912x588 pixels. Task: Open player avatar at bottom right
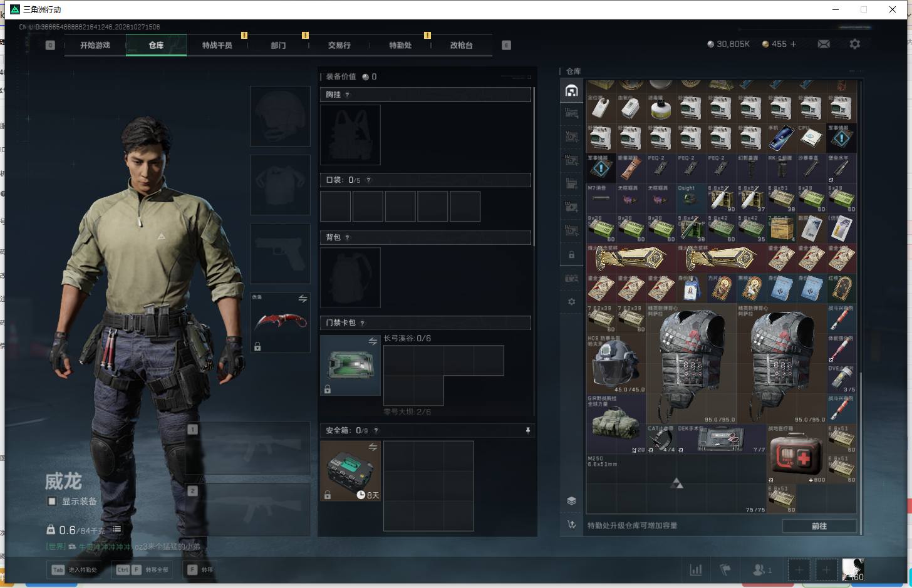click(852, 569)
